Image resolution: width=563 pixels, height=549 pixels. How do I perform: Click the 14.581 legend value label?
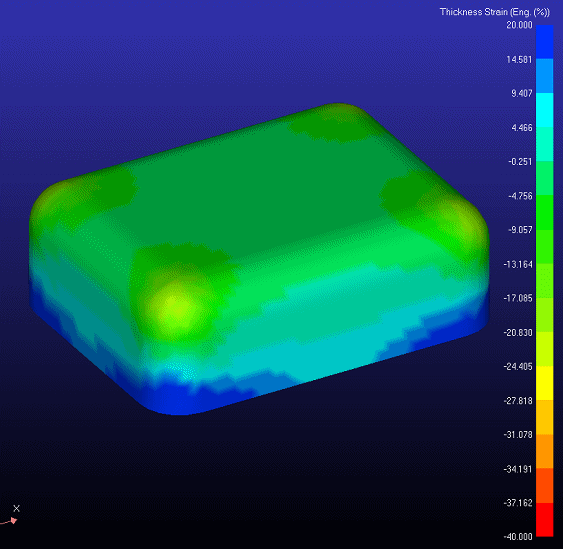[x=519, y=60]
